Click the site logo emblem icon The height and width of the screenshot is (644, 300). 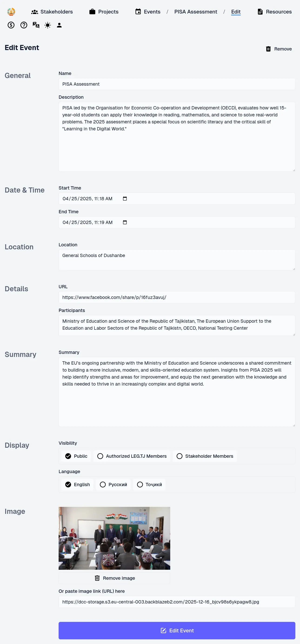pos(11,12)
